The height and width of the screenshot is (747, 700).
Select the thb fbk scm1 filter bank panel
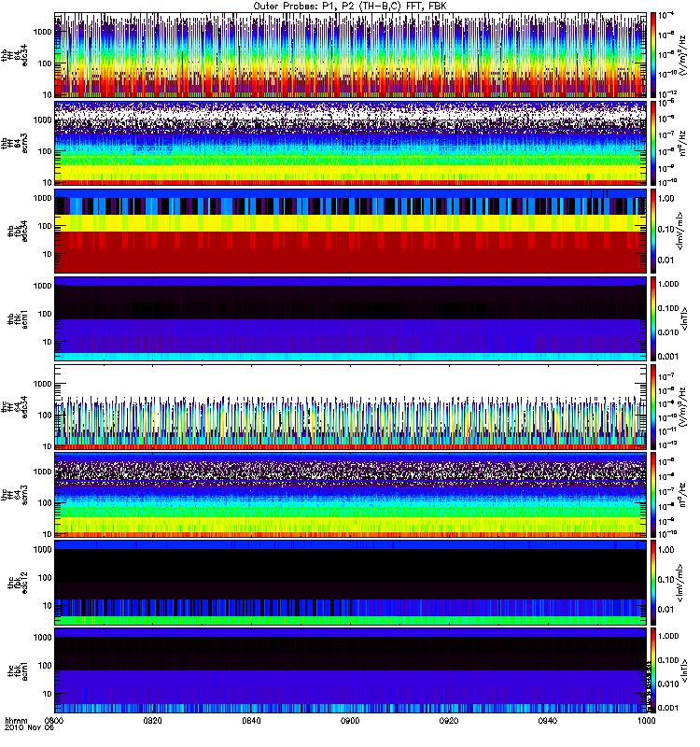click(351, 318)
